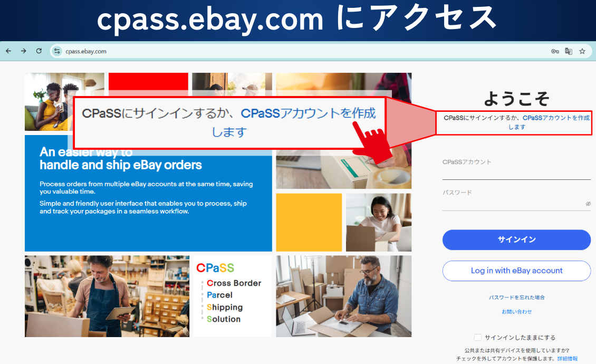
Task: Click the CPaSS Cross Border Parcel logo tile
Action: pyautogui.click(x=233, y=296)
